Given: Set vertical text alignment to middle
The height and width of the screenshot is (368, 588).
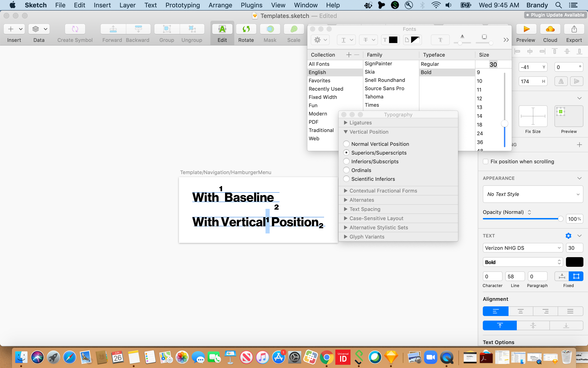Looking at the screenshot, I should pyautogui.click(x=533, y=325).
